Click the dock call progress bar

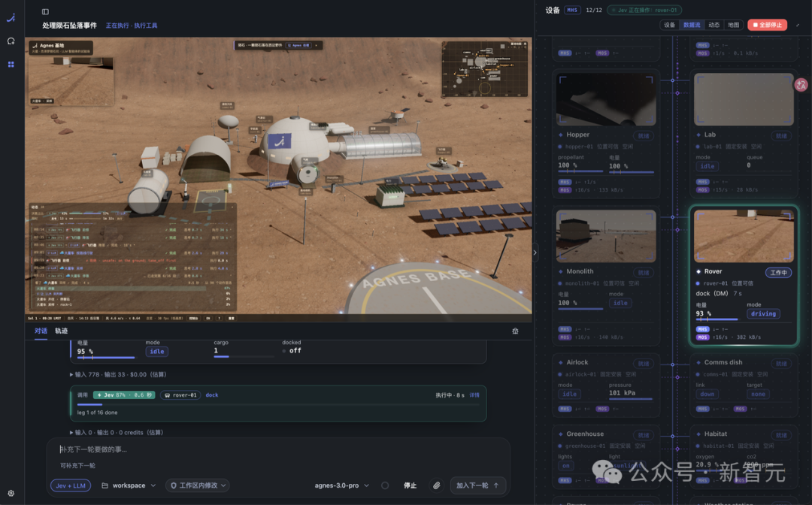click(89, 404)
